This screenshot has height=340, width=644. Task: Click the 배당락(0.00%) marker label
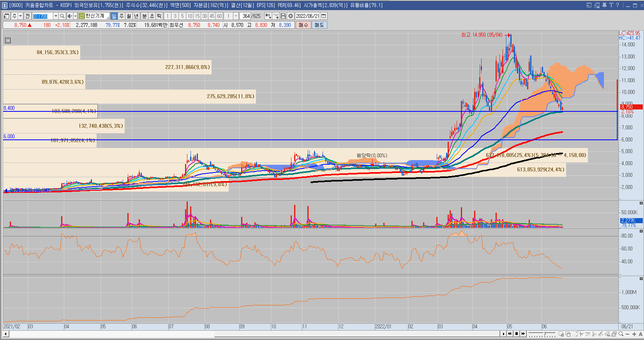372,155
